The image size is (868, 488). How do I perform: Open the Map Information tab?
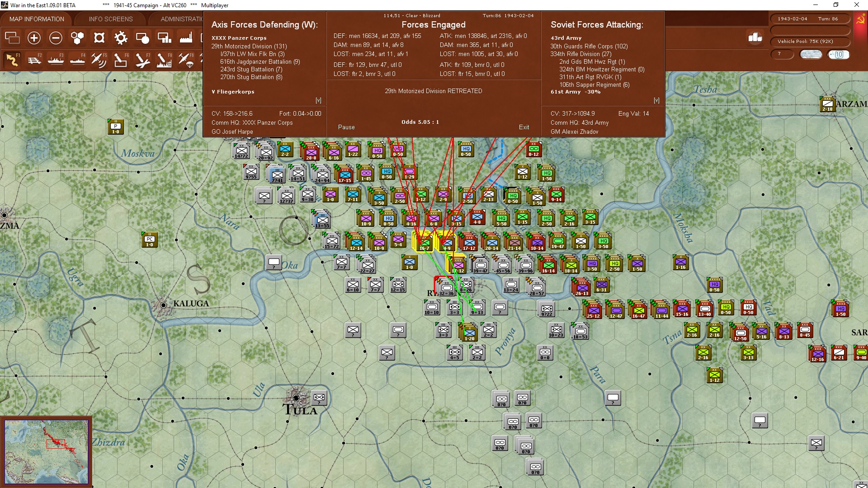(x=37, y=19)
